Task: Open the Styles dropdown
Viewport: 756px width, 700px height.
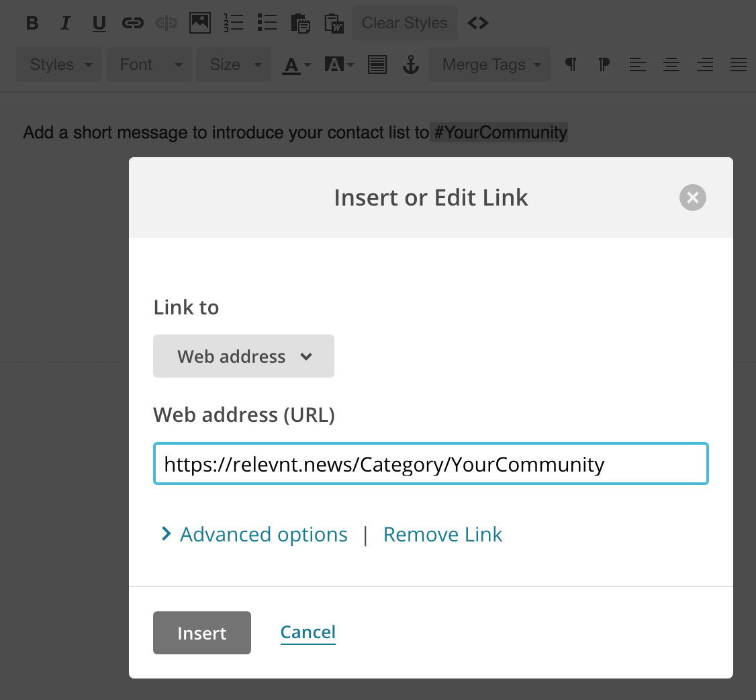Action: click(x=59, y=64)
